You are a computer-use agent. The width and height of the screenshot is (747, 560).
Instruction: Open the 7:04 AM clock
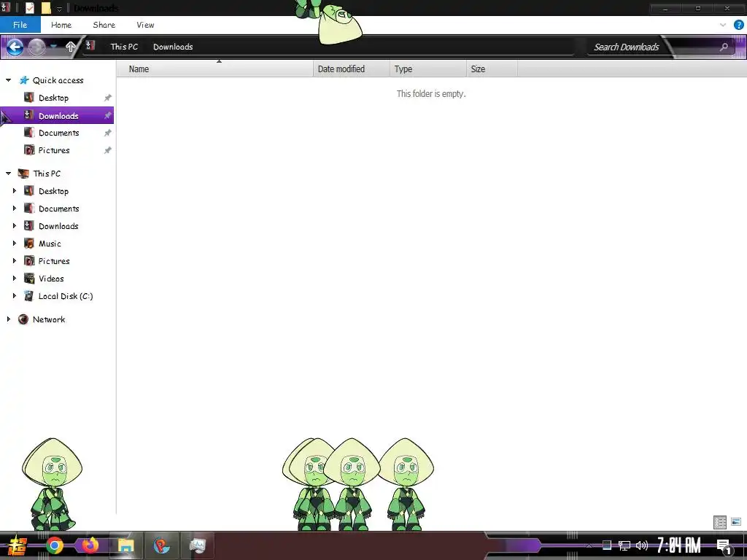coord(678,545)
